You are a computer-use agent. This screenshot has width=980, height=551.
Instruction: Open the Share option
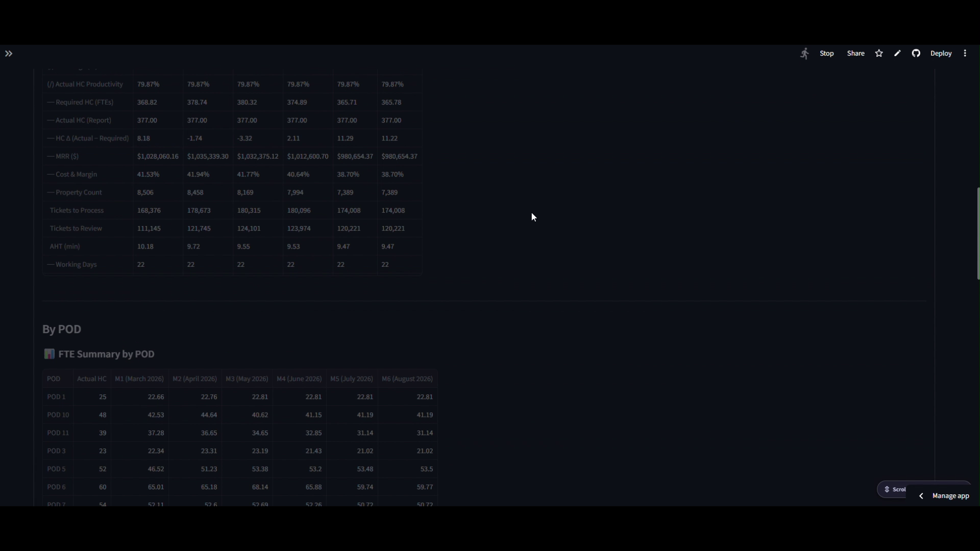(856, 54)
